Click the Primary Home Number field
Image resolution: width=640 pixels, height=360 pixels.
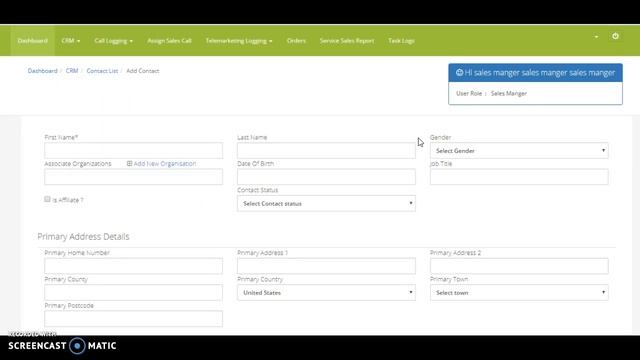[x=133, y=266]
